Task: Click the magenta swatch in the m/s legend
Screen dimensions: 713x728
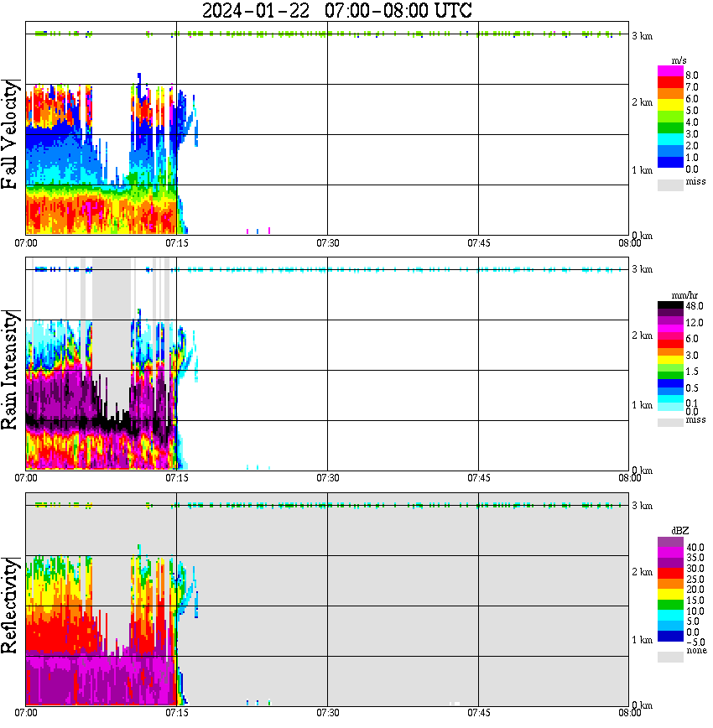Action: pos(670,71)
